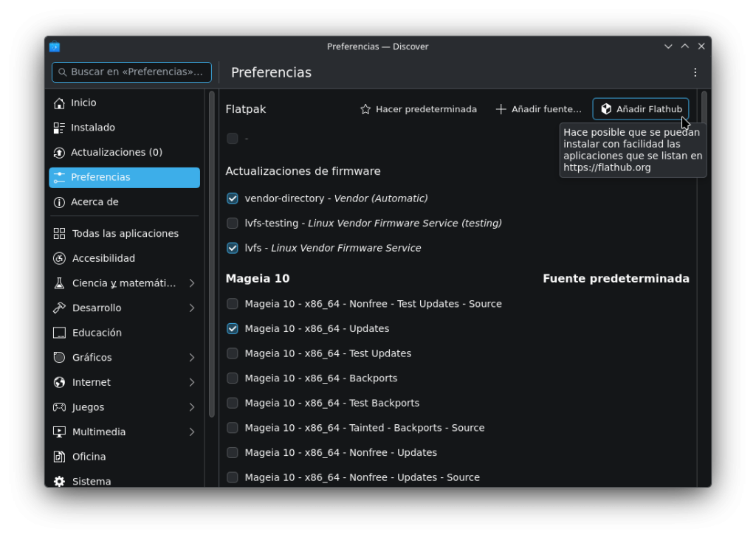This screenshot has height=540, width=756.
Task: Click Hacer predeterminada button
Action: (x=418, y=109)
